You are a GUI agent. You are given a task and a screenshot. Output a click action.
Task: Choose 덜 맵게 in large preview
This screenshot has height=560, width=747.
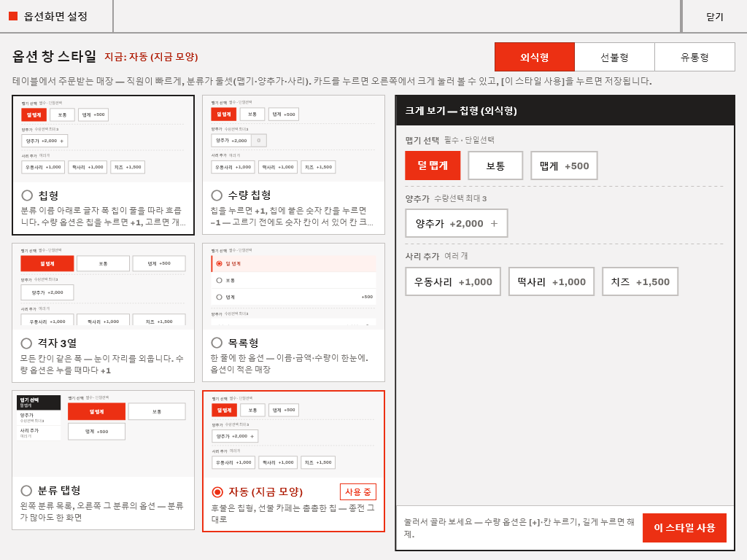[x=433, y=166]
